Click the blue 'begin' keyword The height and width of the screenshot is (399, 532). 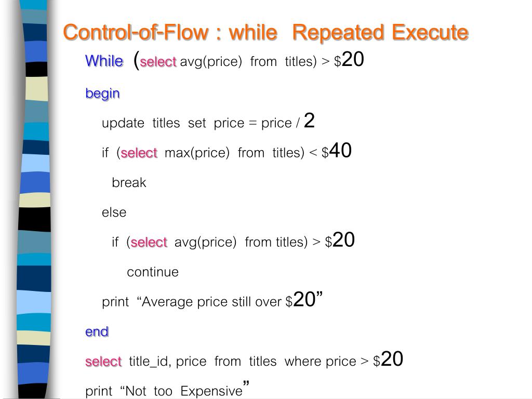102,94
